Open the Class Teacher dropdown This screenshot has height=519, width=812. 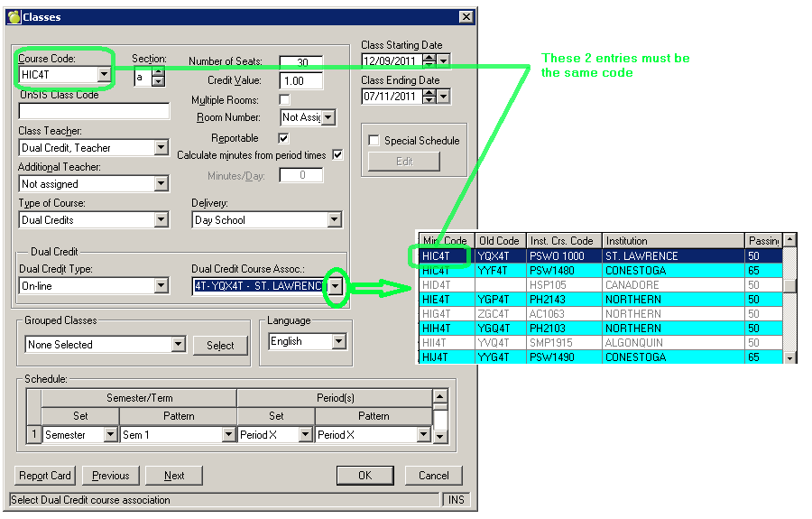pos(161,148)
